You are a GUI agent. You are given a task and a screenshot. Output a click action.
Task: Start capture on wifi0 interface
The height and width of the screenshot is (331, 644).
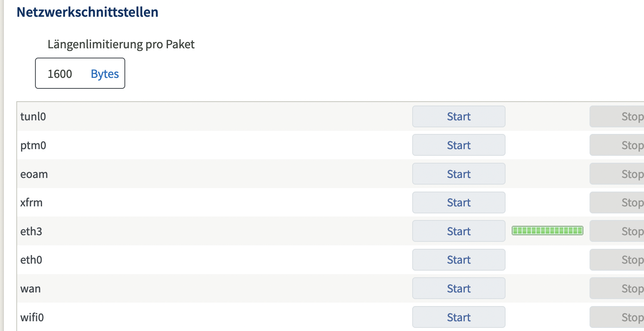(x=458, y=317)
